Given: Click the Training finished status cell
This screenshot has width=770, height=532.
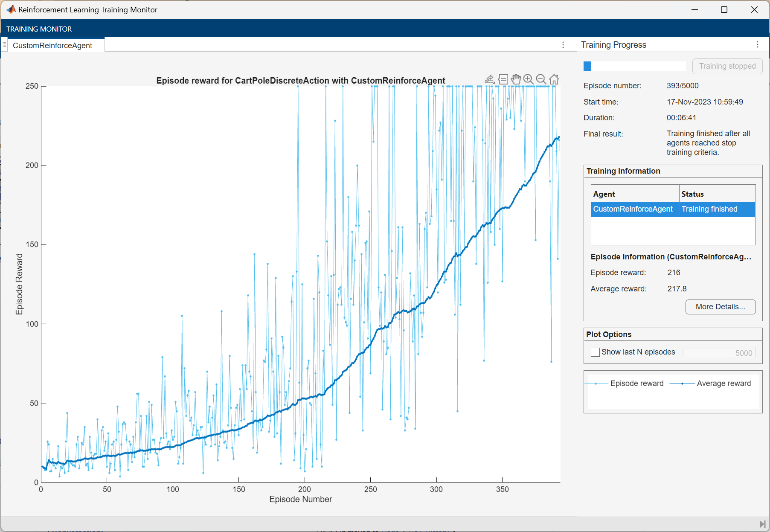Looking at the screenshot, I should click(717, 209).
